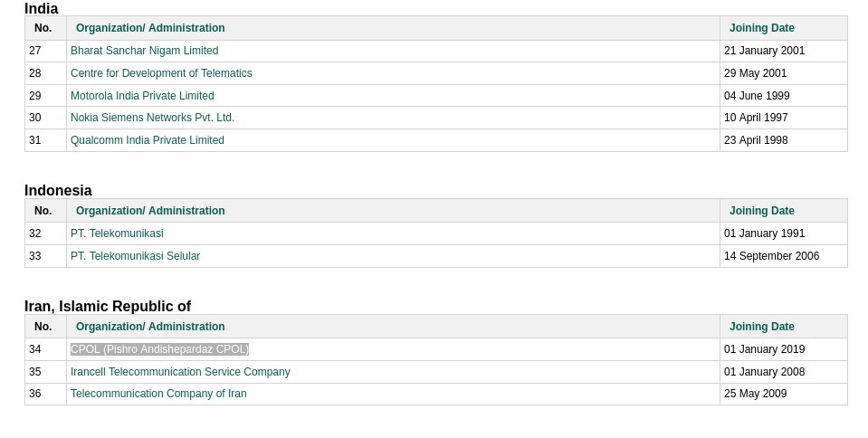Click Iran table Joining Date header
This screenshot has height=438, width=868.
[762, 326]
